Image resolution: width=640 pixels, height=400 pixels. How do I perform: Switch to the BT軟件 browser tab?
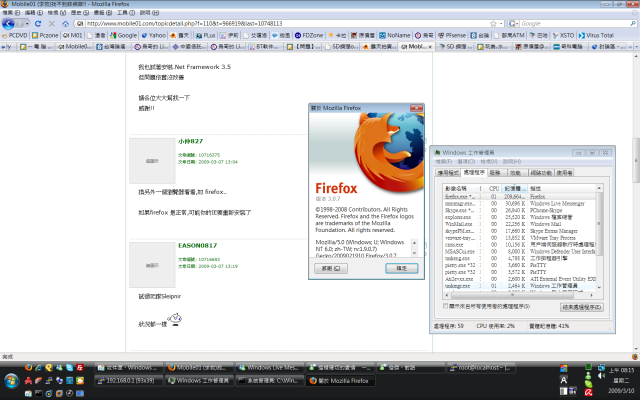264,47
